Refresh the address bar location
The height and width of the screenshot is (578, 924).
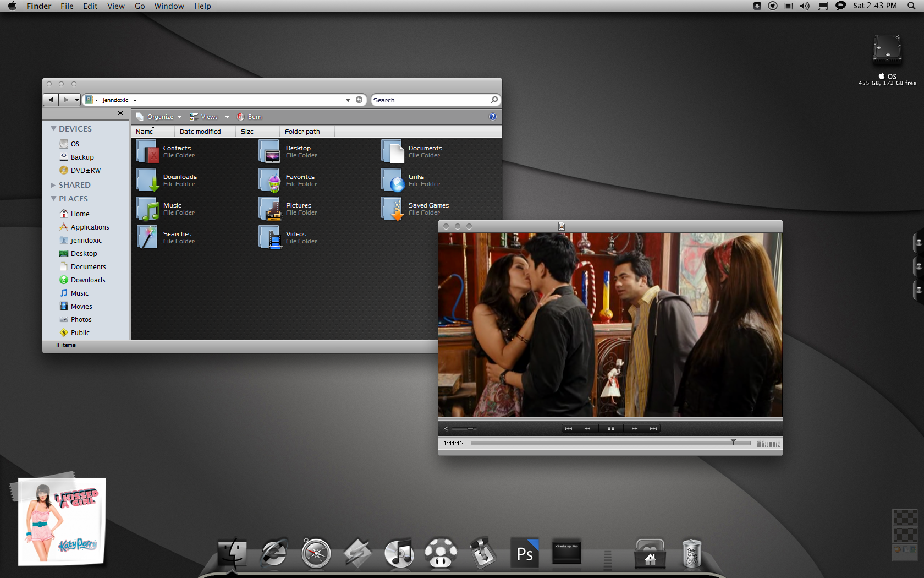[359, 100]
